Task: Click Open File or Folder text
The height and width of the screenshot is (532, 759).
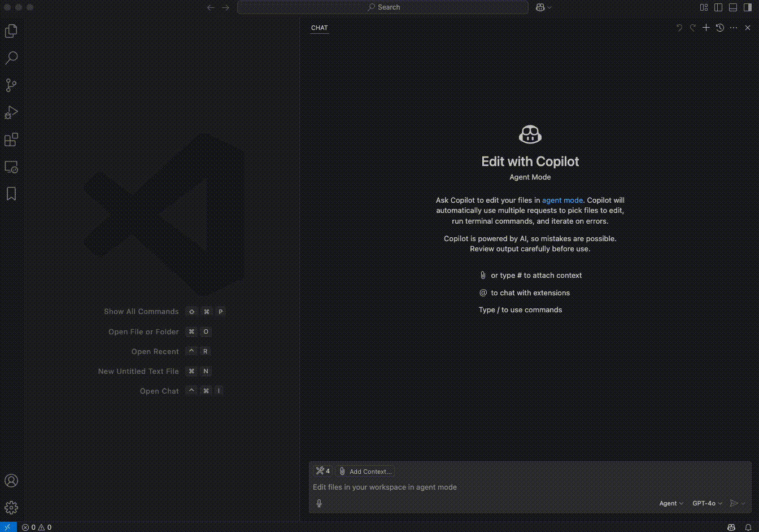Action: coord(143,332)
